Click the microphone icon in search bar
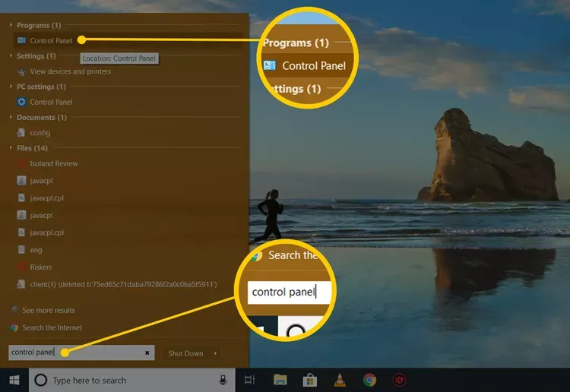This screenshot has height=392, width=570. click(x=223, y=380)
